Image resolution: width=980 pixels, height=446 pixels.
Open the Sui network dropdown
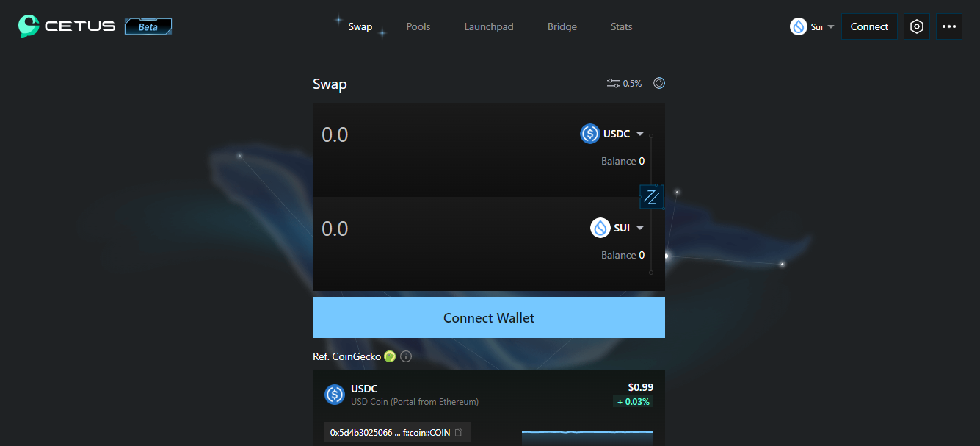[x=813, y=26]
